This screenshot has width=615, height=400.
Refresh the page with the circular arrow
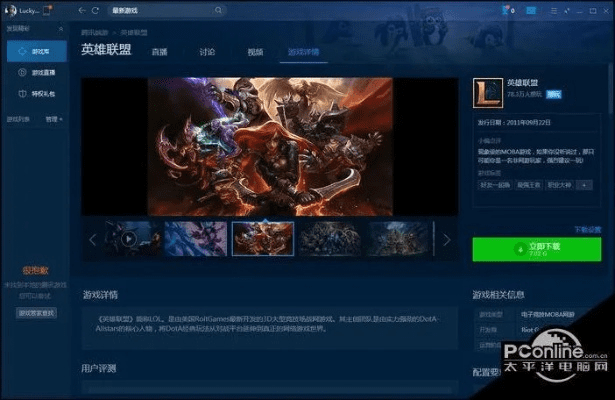95,11
